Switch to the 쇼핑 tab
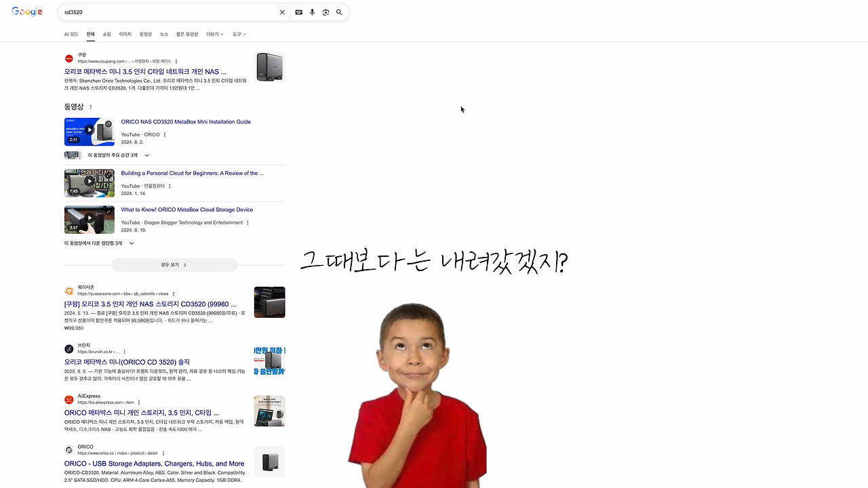The width and height of the screenshot is (868, 488). click(x=106, y=34)
